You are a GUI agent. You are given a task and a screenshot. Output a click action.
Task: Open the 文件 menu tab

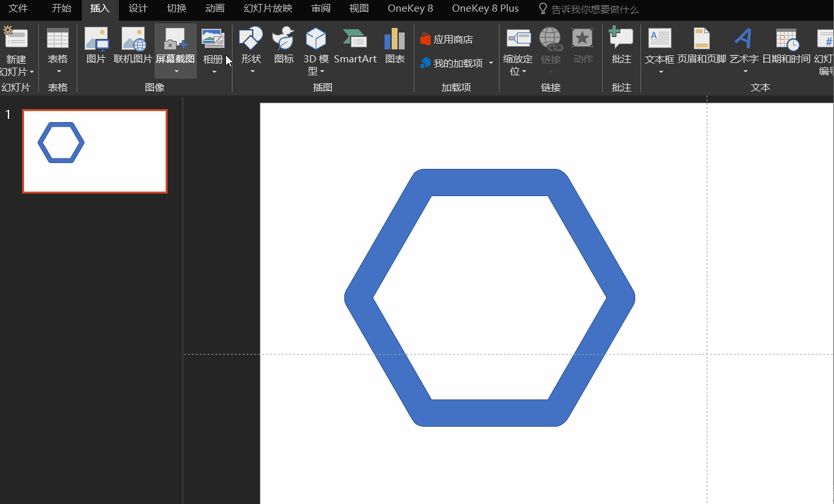point(18,9)
